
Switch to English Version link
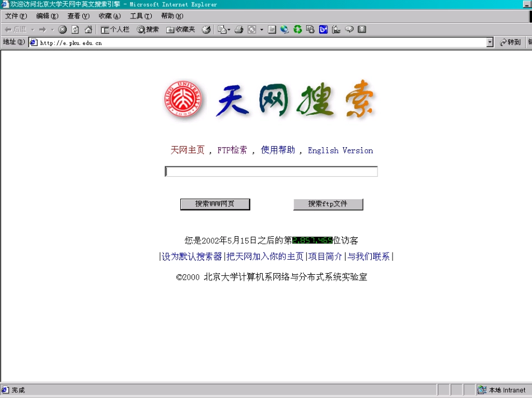340,150
